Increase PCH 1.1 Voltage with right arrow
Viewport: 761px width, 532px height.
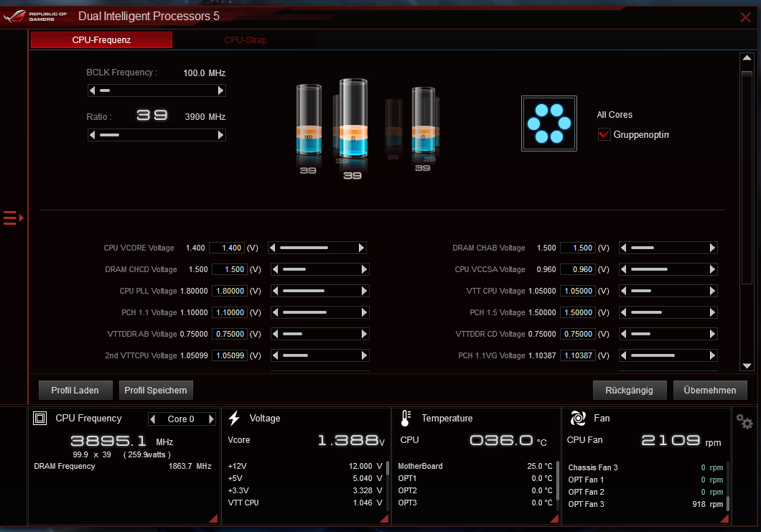[x=364, y=312]
